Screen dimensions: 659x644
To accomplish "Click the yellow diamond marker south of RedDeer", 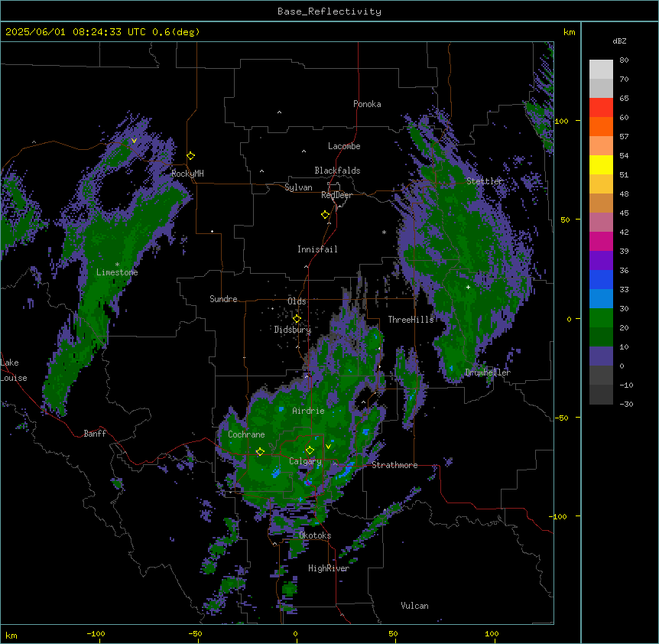I will (326, 215).
